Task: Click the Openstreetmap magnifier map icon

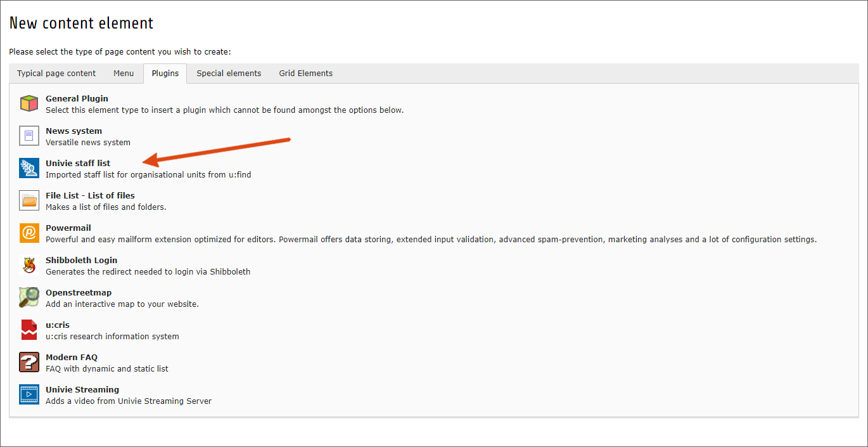Action: [29, 297]
